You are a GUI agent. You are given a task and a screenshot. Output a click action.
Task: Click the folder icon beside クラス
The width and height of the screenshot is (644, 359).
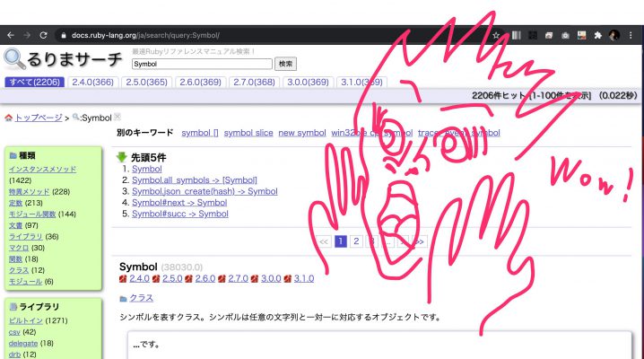123,299
